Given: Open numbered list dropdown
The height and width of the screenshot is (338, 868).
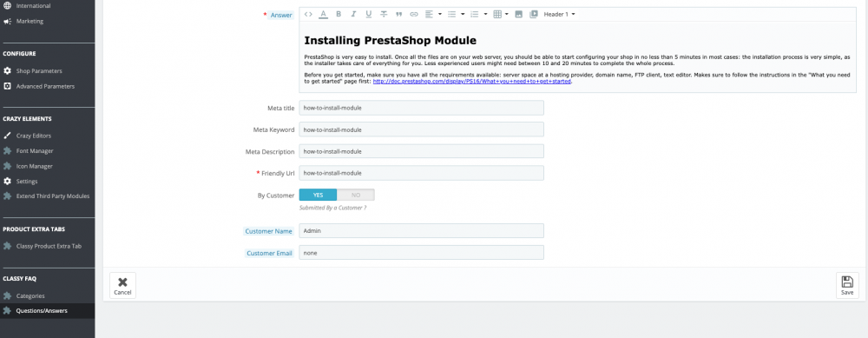Looking at the screenshot, I should click(478, 15).
